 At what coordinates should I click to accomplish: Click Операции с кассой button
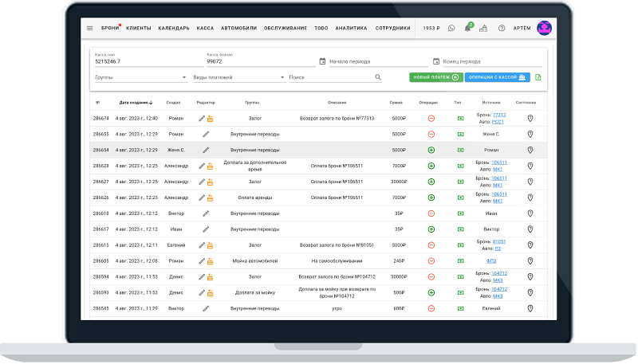point(497,77)
